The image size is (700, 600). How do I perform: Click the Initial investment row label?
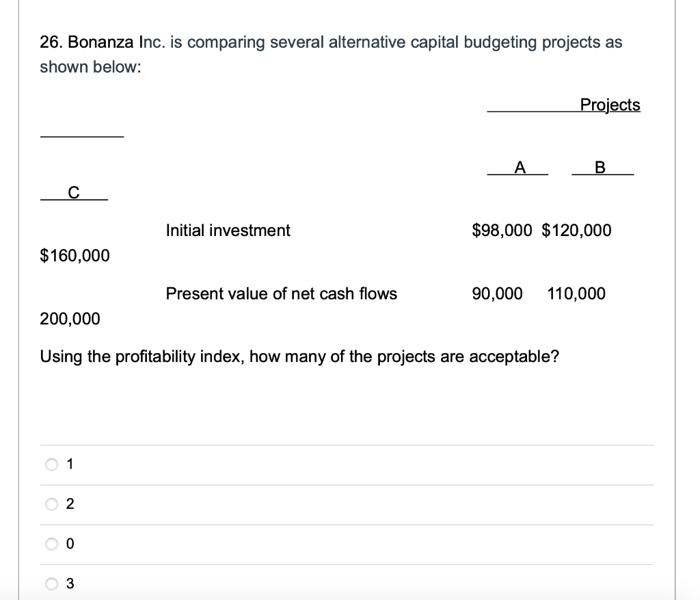click(228, 231)
